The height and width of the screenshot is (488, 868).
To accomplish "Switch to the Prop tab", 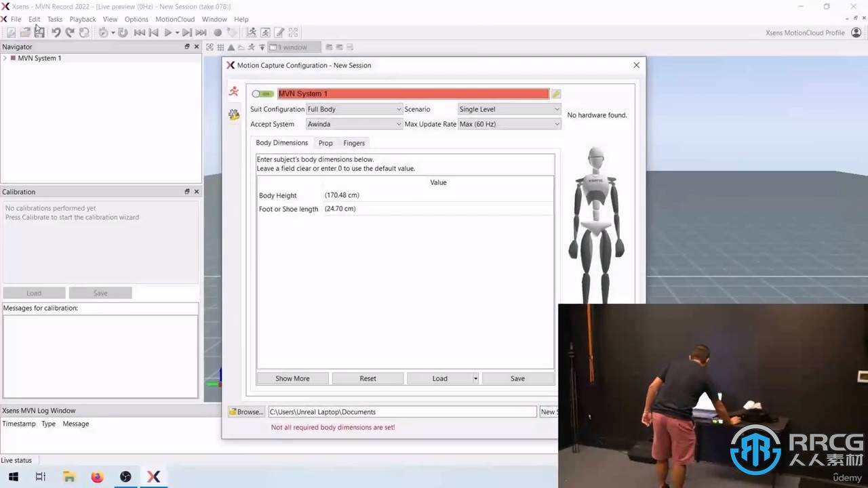I will (x=325, y=143).
